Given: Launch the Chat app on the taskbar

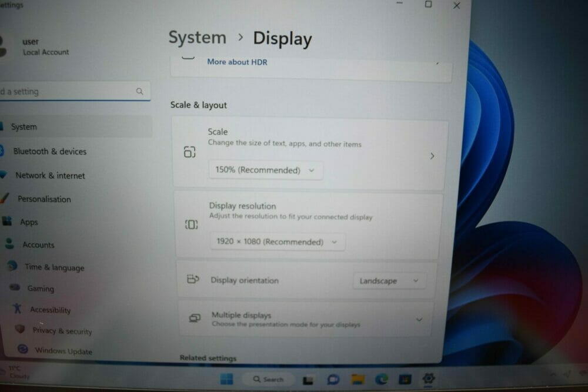Looking at the screenshot, I should click(333, 380).
